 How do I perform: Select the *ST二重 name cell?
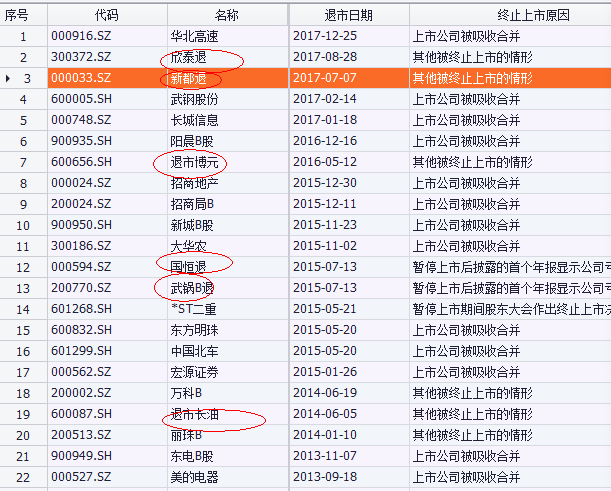pyautogui.click(x=196, y=309)
